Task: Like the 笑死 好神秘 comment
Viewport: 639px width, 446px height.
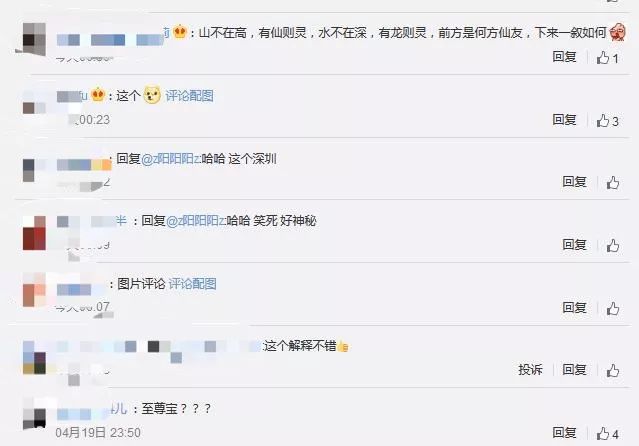Action: click(613, 245)
